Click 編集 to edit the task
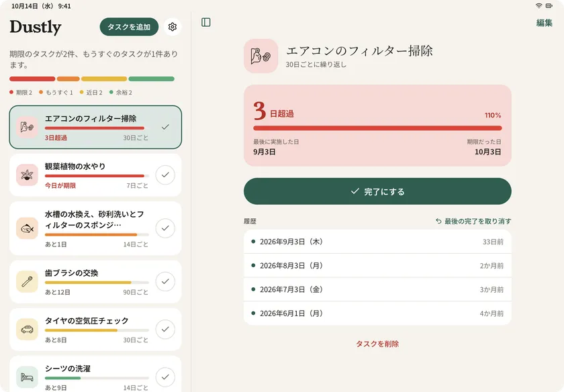The width and height of the screenshot is (564, 392). (x=545, y=23)
